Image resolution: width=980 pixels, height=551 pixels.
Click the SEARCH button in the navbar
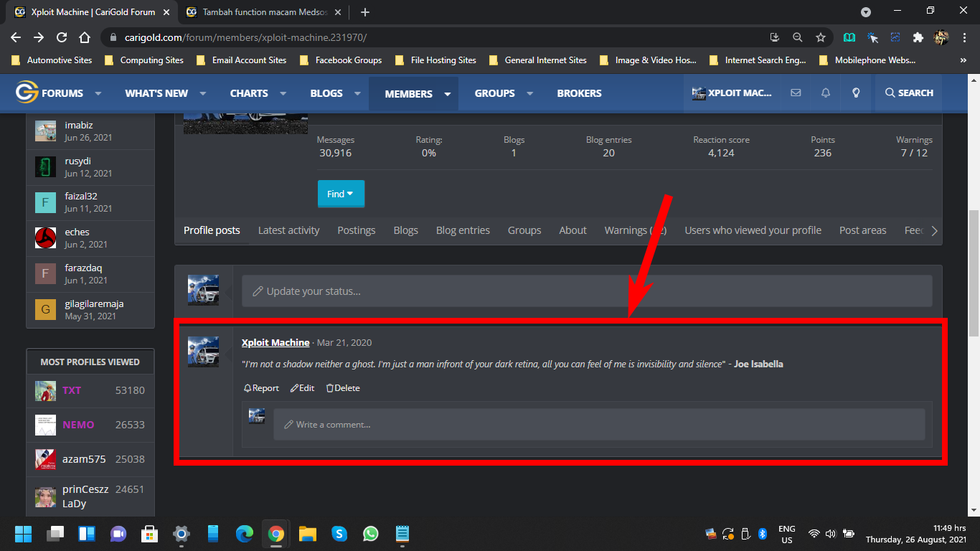(909, 93)
